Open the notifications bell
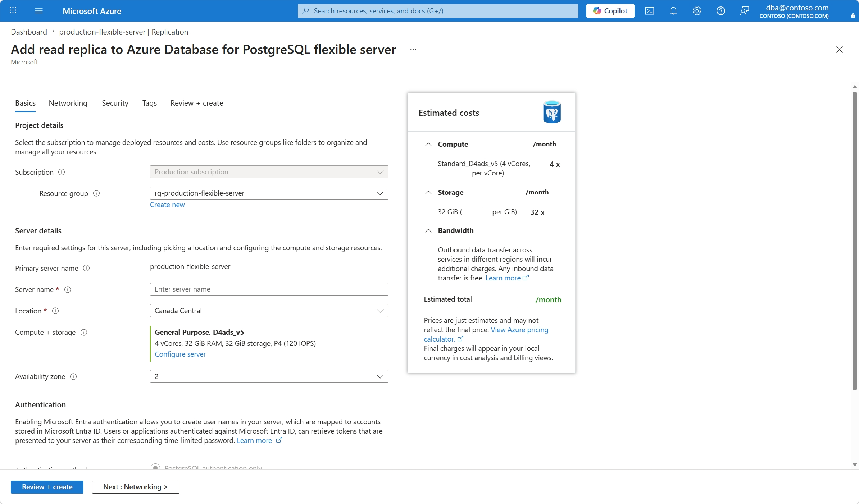This screenshot has height=504, width=859. pyautogui.click(x=673, y=11)
